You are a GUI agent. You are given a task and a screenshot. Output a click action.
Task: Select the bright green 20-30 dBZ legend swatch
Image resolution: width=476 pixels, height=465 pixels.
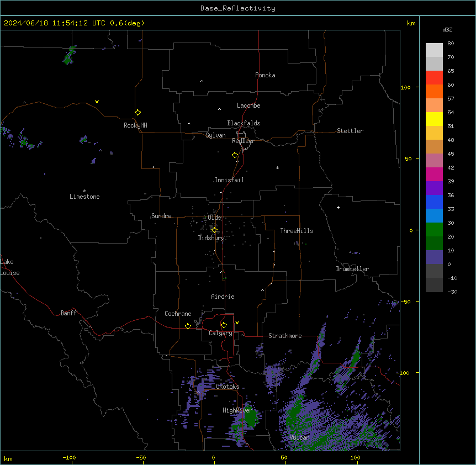[x=434, y=230]
